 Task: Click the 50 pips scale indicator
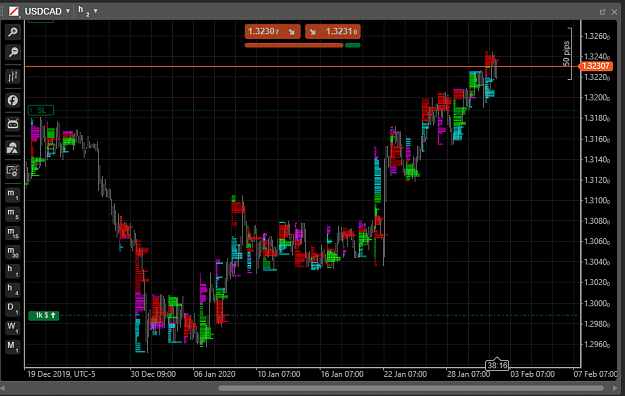567,53
